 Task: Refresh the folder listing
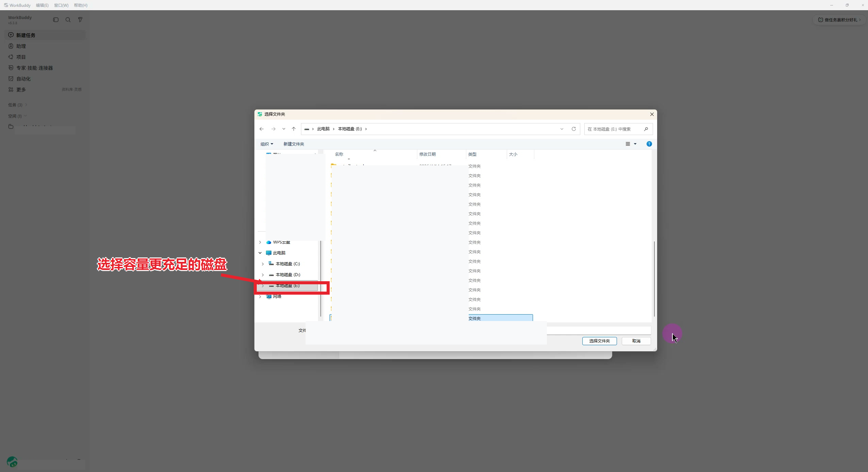574,129
